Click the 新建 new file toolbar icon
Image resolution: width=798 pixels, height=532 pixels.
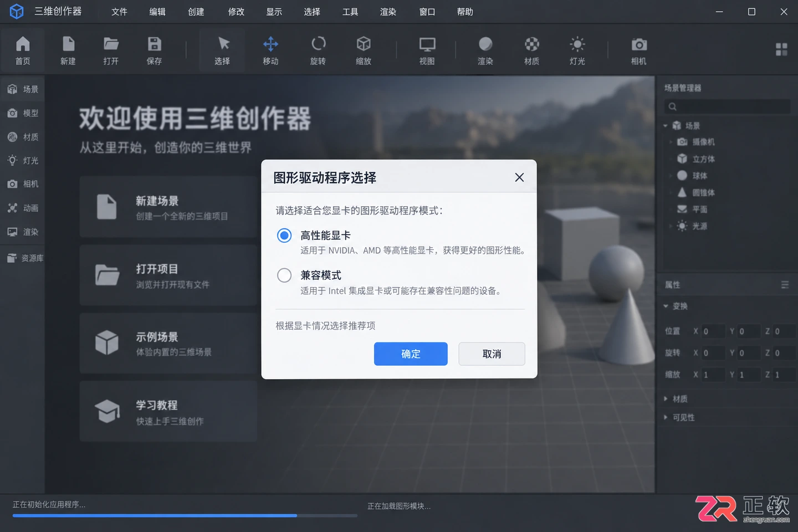pos(68,44)
